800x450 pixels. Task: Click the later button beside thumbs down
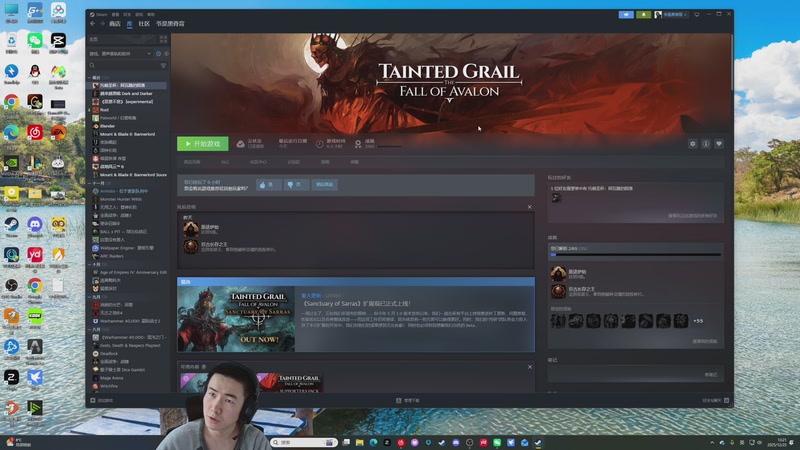point(324,185)
